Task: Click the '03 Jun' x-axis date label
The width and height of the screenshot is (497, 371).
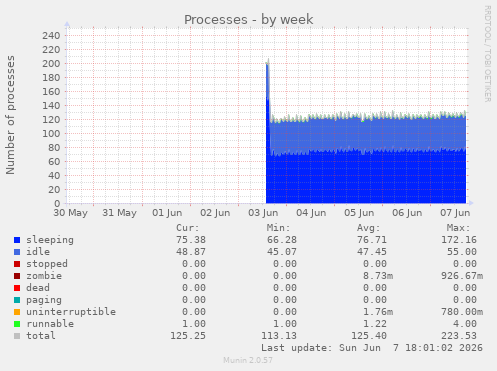Action: click(263, 213)
